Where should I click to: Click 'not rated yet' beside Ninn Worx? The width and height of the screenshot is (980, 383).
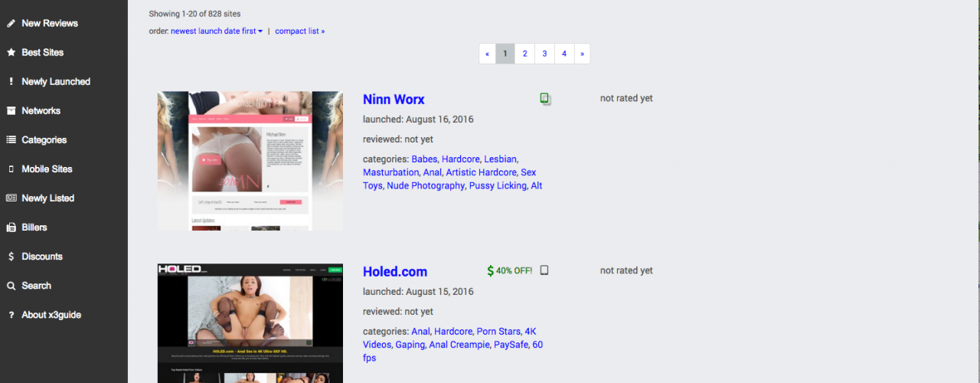[x=626, y=98]
